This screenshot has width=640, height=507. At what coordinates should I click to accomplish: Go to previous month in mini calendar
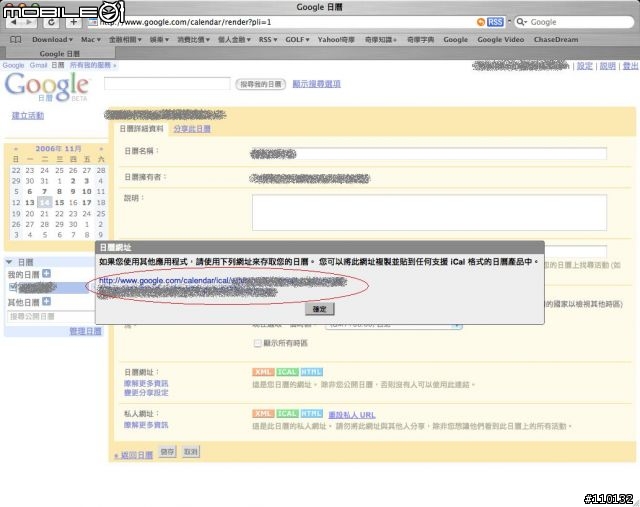(16, 149)
